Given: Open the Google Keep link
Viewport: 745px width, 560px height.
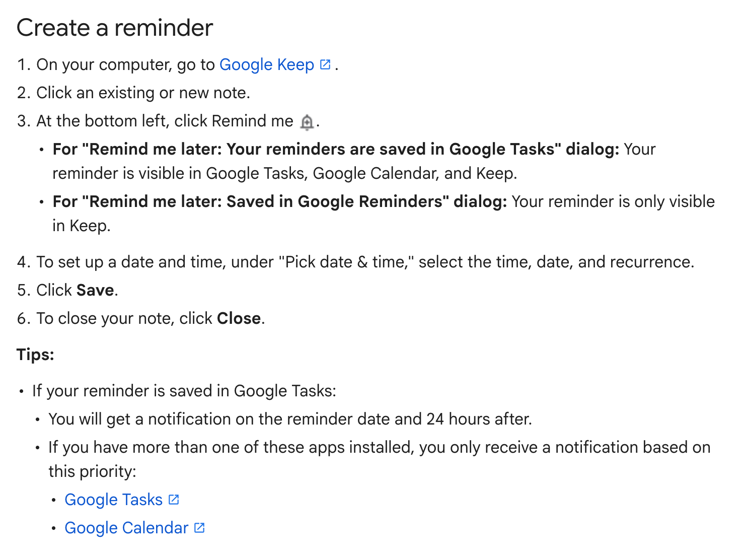Looking at the screenshot, I should [266, 65].
